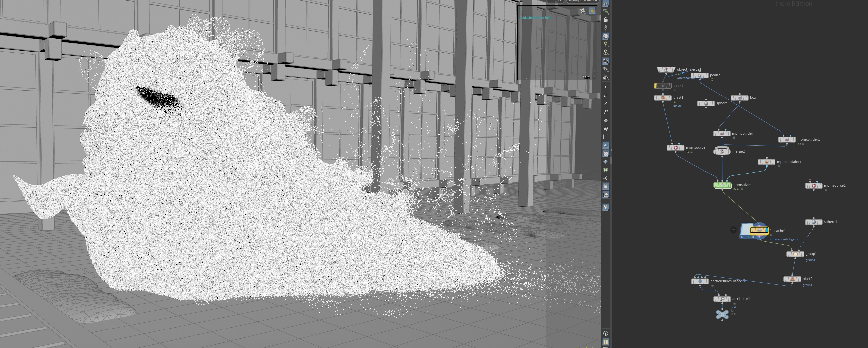868x348 pixels.
Task: Toggle the padlock lock-camera icon in viewport toolbar
Action: 606,19
